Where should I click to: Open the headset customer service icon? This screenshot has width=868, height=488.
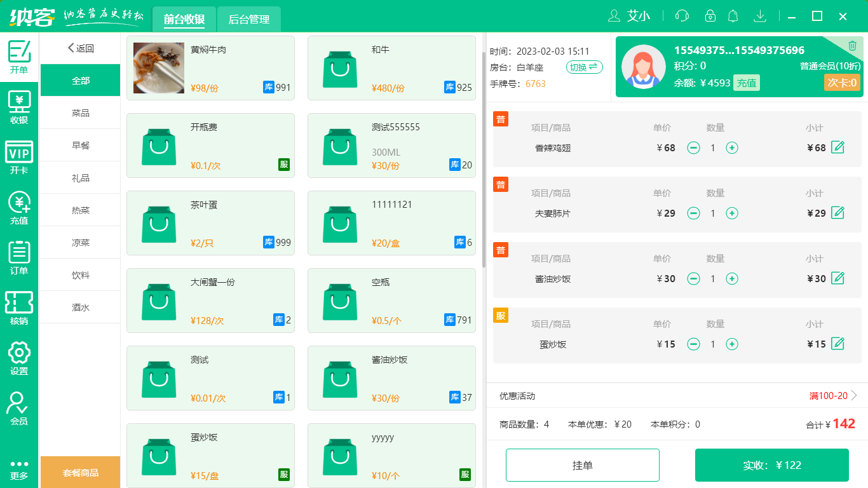pos(681,16)
